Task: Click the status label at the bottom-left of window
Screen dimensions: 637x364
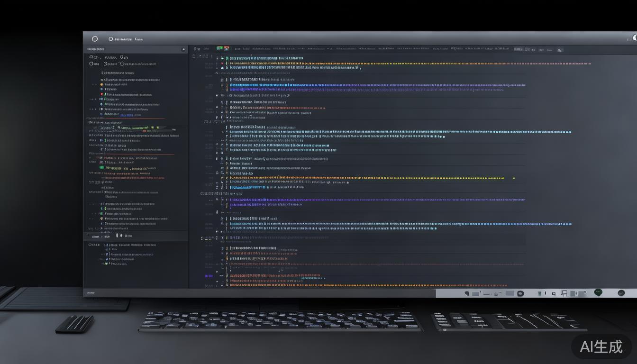Action: tap(90, 293)
